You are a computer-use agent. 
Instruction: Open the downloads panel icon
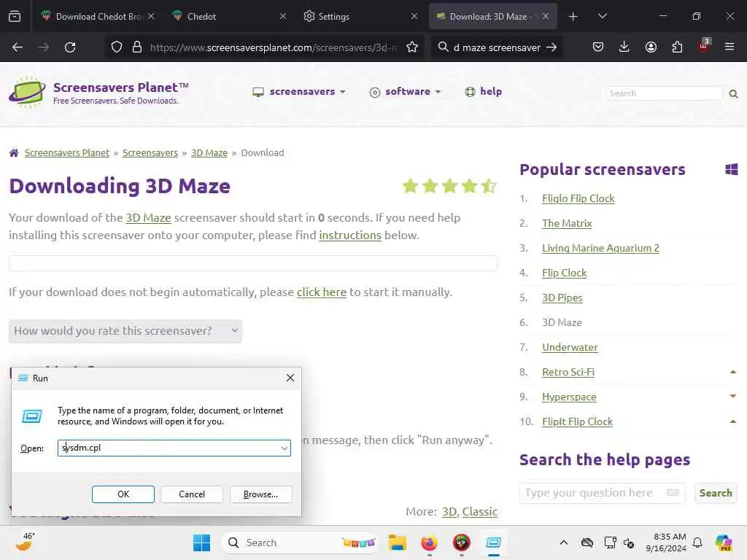[x=624, y=47]
